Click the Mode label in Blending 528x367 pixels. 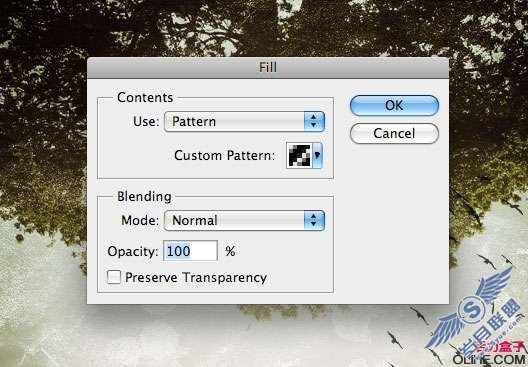(x=140, y=221)
